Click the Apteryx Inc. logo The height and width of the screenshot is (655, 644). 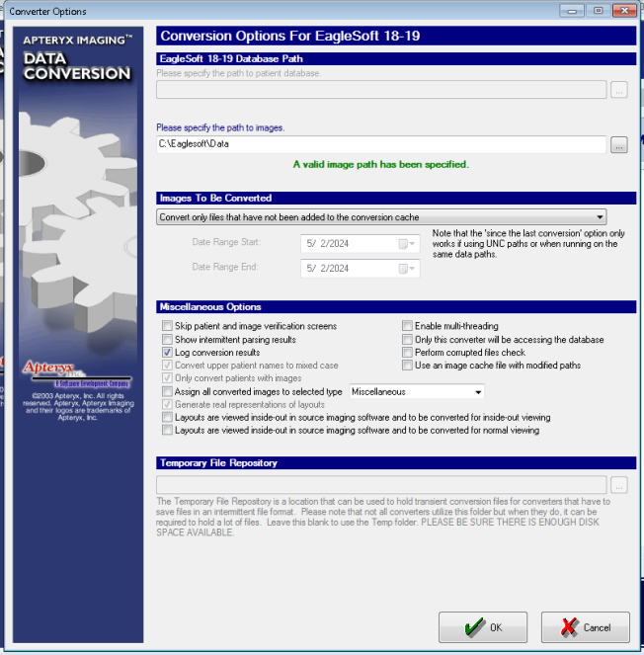click(x=77, y=373)
